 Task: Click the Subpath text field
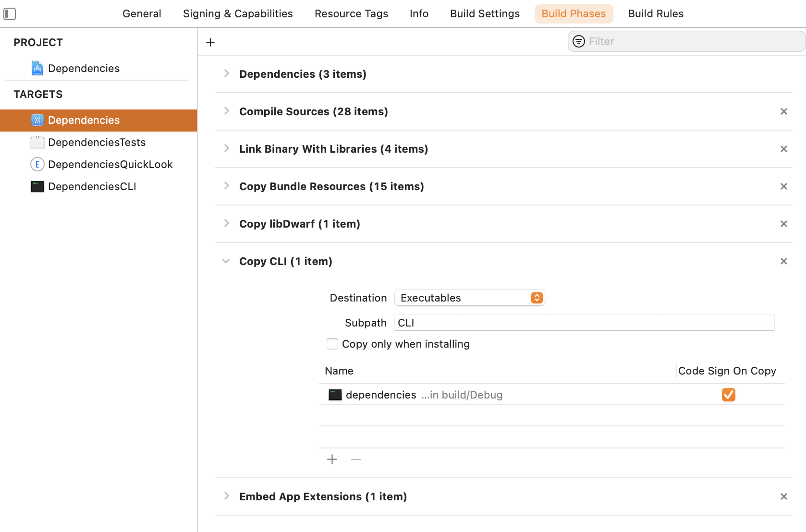pos(584,323)
